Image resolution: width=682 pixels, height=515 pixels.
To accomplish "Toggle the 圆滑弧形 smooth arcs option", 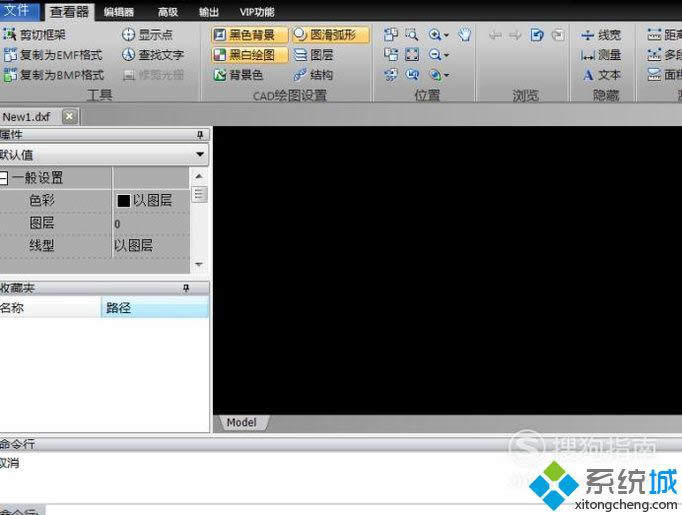I will pos(331,35).
